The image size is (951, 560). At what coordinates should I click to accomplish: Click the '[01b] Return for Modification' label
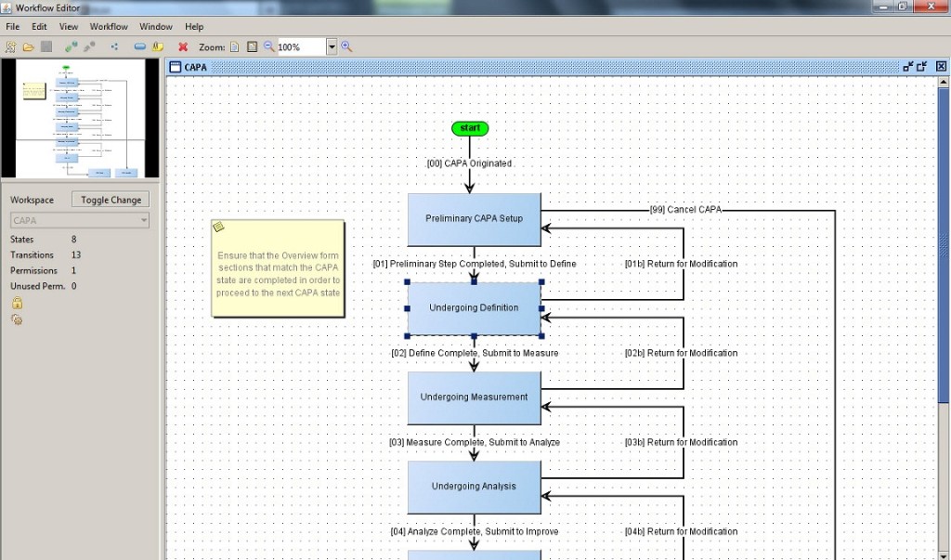pos(681,264)
